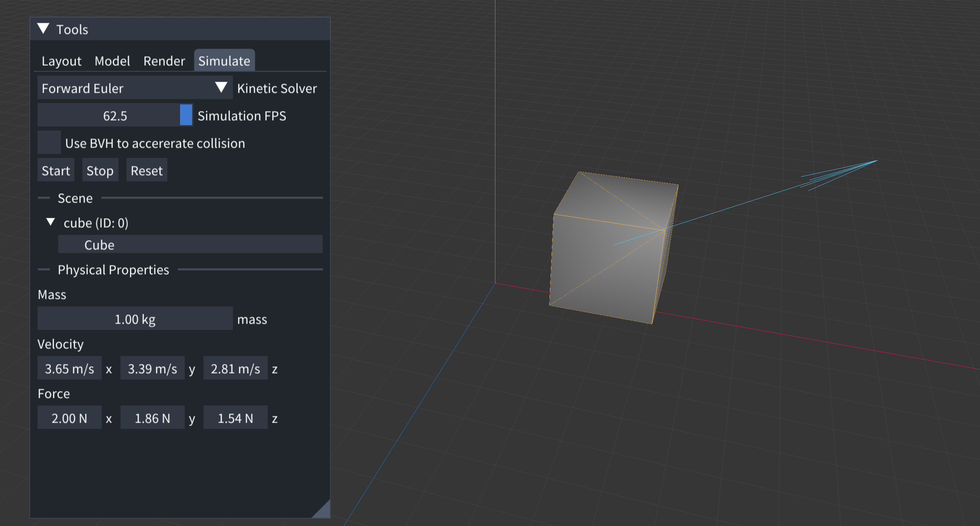Open the Render tab
The width and height of the screenshot is (980, 526).
click(164, 61)
